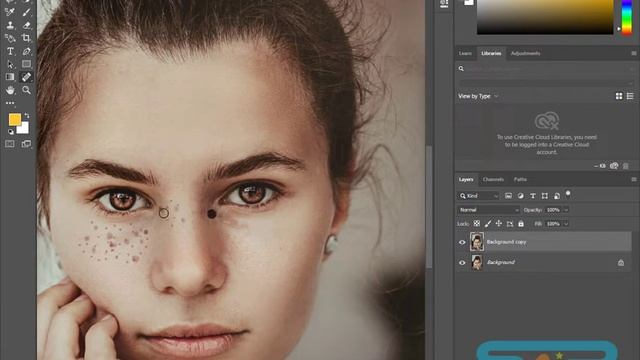Switch Libraries to grid view
The image size is (640, 360).
pyautogui.click(x=619, y=96)
